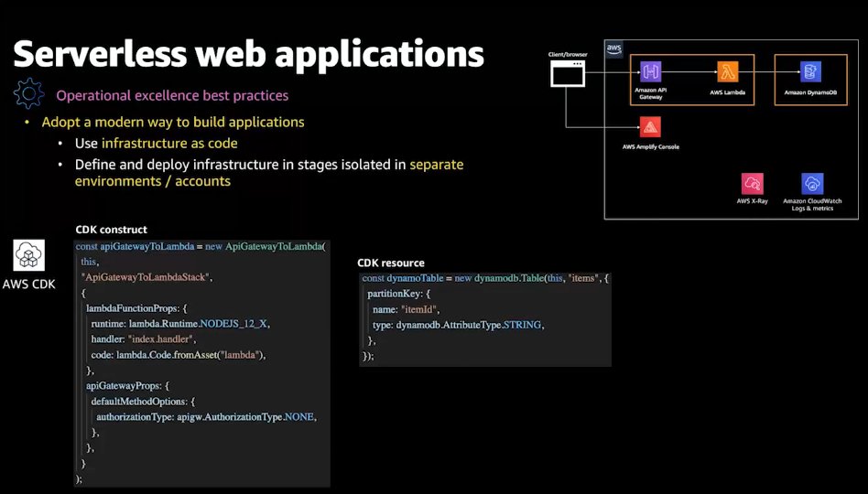Click the Amazon CloudWatch icon
Screen dimensions: 868x494
click(812, 184)
